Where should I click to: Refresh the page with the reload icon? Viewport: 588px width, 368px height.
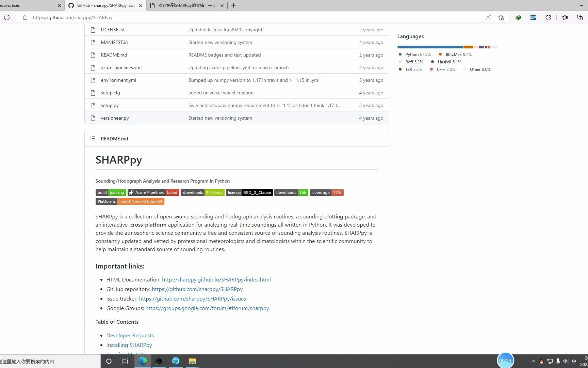click(7, 17)
